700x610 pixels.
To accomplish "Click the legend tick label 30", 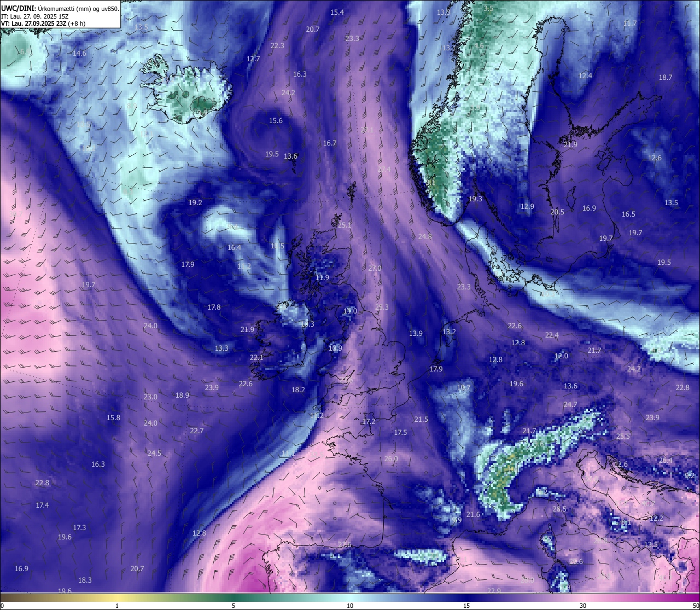I will point(583,606).
